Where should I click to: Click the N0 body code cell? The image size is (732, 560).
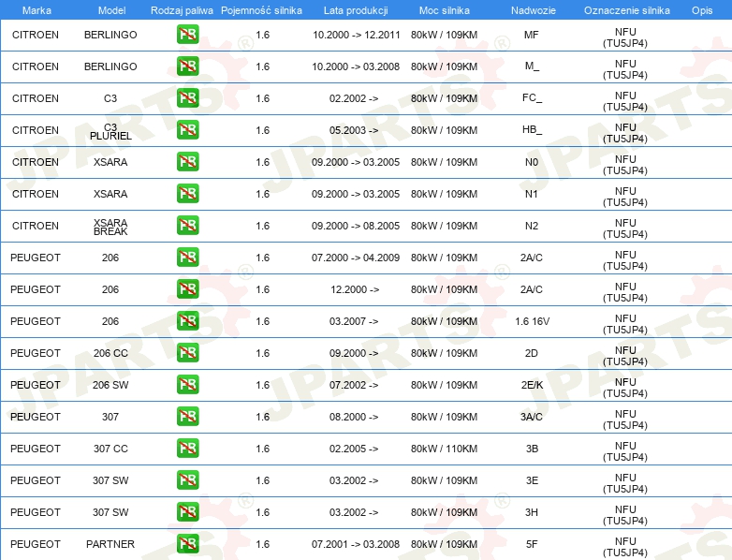[532, 162]
